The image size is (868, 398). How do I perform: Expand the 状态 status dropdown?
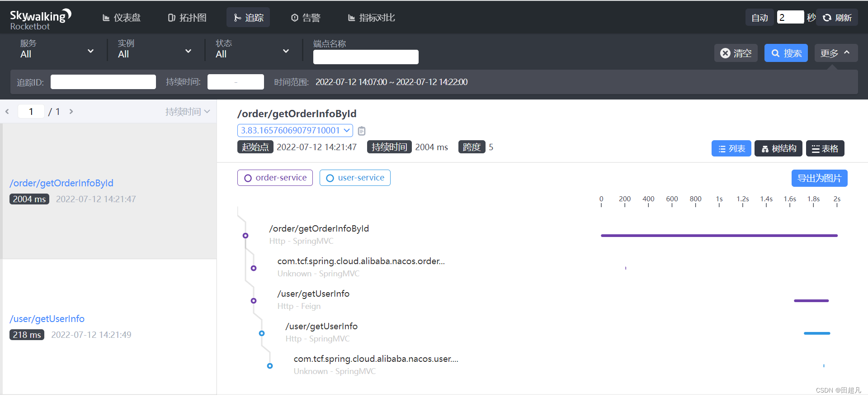coord(252,50)
